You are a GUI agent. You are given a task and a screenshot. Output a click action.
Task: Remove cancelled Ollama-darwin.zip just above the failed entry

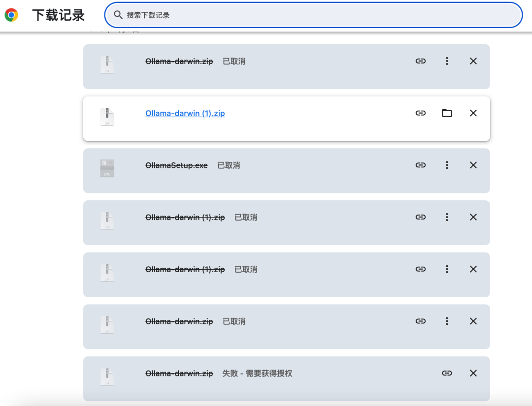(x=473, y=321)
